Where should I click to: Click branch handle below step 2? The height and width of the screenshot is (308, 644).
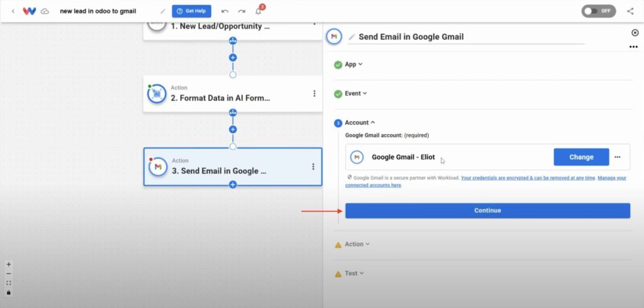click(x=233, y=113)
